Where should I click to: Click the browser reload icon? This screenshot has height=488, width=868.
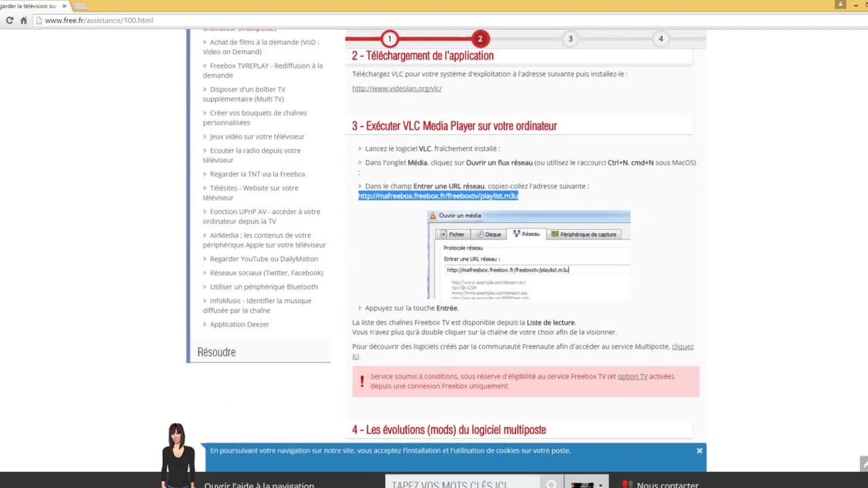pos(9,20)
